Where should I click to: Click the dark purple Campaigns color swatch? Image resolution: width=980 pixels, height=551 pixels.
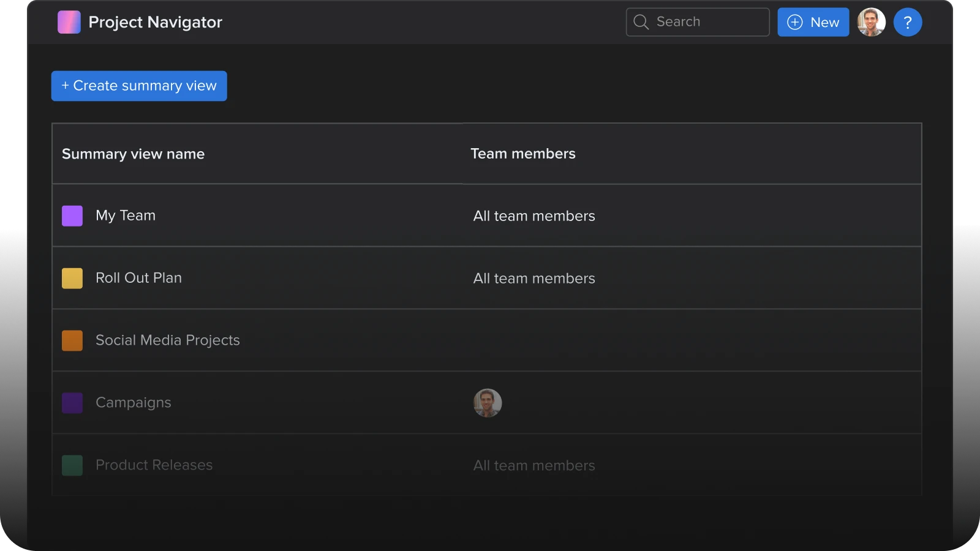point(72,403)
